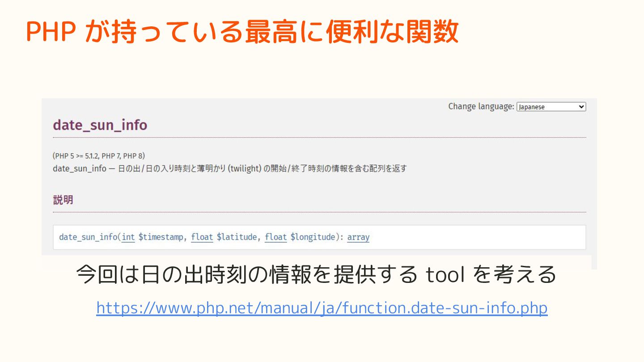Click the date_sun_info page heading
Screen dimensions: 644x362
pyautogui.click(x=100, y=125)
